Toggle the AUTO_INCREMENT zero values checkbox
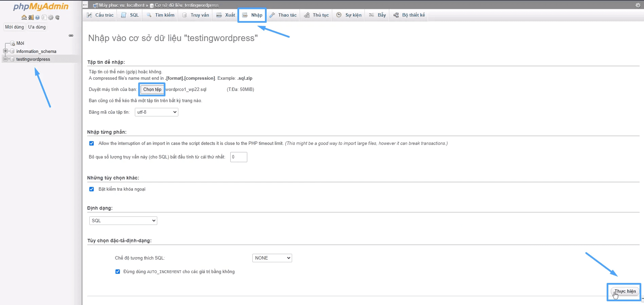 click(x=118, y=271)
